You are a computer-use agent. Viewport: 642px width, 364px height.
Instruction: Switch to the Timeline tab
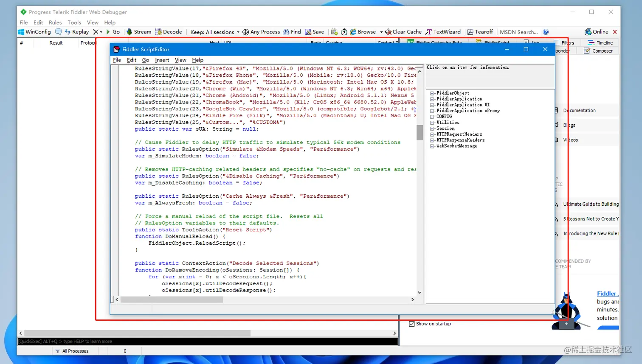600,42
